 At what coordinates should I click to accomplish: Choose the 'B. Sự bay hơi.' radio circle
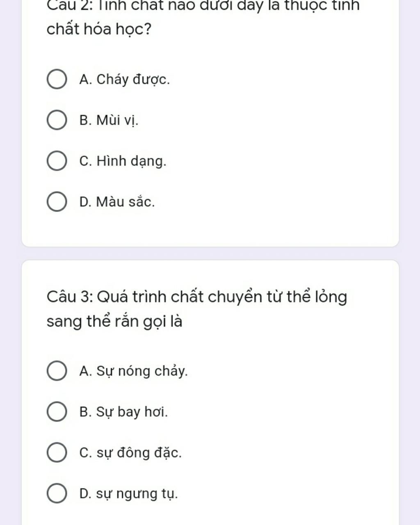[57, 411]
